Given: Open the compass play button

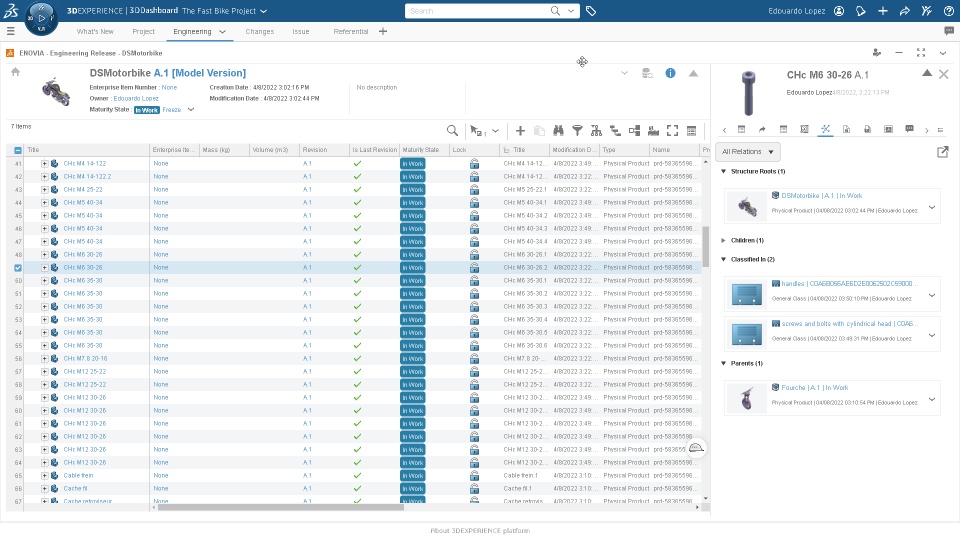Looking at the screenshot, I should 41,18.
